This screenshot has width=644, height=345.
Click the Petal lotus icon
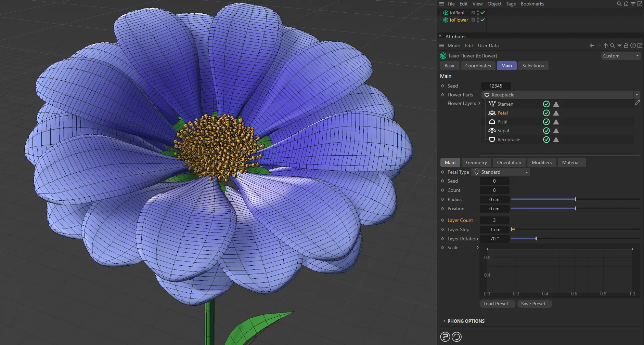492,113
